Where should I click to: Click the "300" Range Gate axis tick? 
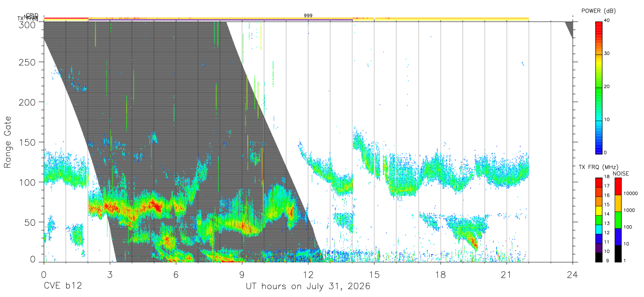[x=28, y=25]
